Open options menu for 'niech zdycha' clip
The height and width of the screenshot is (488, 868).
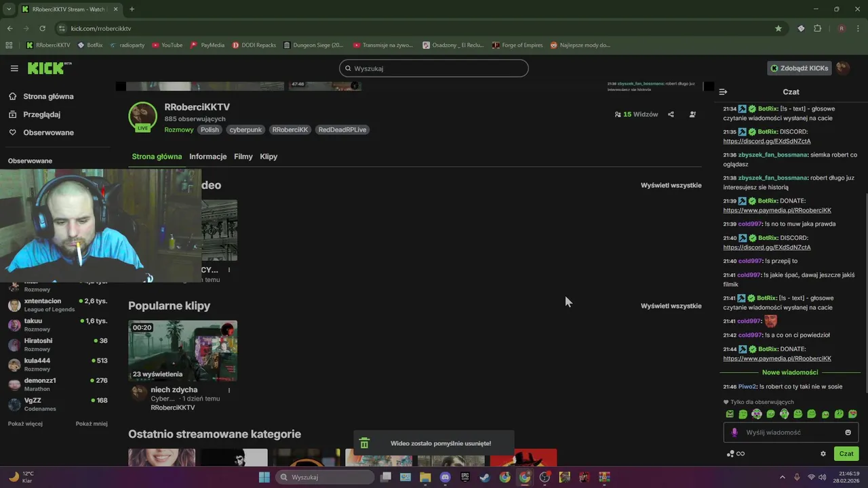tap(229, 390)
